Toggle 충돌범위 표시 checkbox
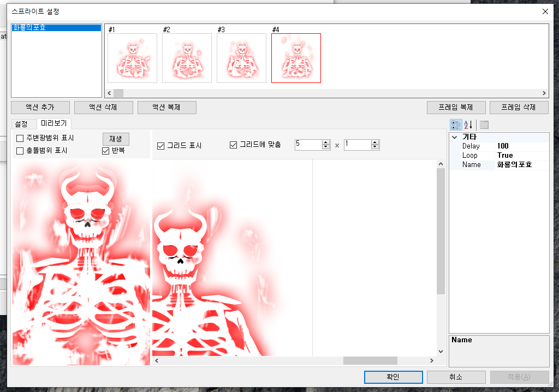The image size is (559, 392). [20, 151]
